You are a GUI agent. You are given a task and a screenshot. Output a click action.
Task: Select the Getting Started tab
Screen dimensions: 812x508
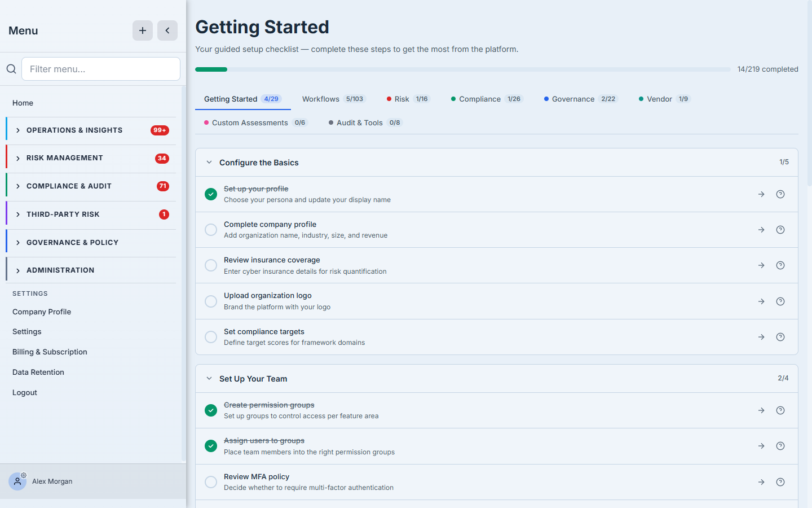[x=243, y=99]
